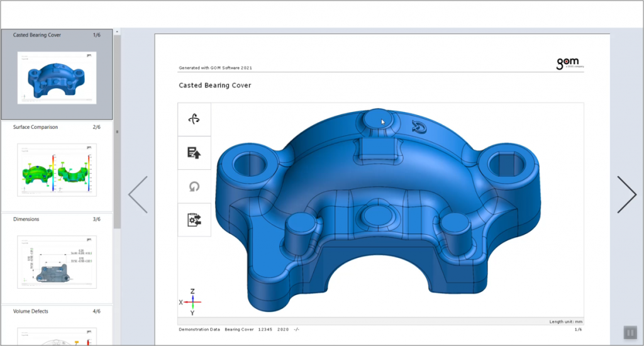Click the thumbnail panel scrollbar up arrow
This screenshot has width=644, height=346.
tap(117, 31)
